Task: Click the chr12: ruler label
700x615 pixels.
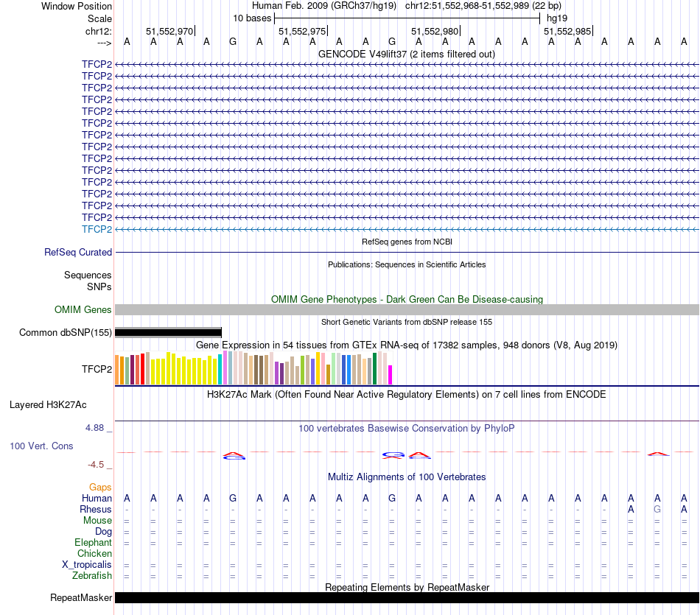Action: [98, 31]
